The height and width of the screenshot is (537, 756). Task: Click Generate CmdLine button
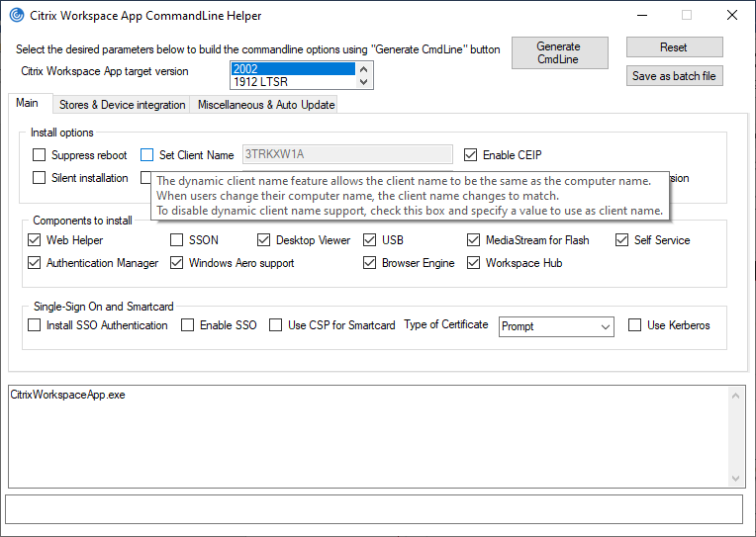(x=559, y=53)
